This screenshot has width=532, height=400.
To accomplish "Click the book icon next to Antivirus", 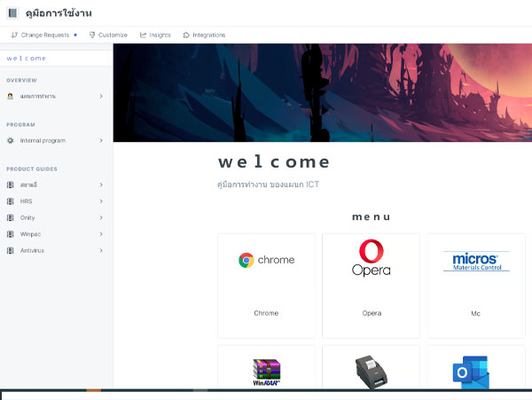I will [x=11, y=251].
